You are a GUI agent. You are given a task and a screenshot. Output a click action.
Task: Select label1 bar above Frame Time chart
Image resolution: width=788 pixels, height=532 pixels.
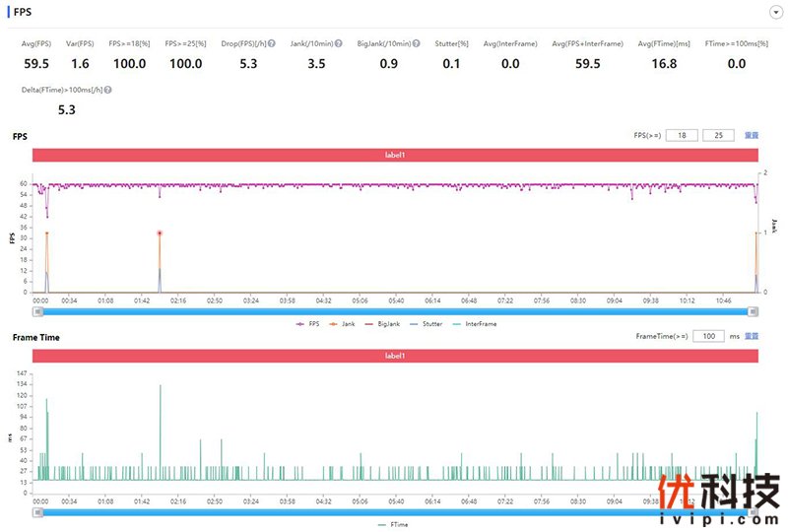point(395,356)
